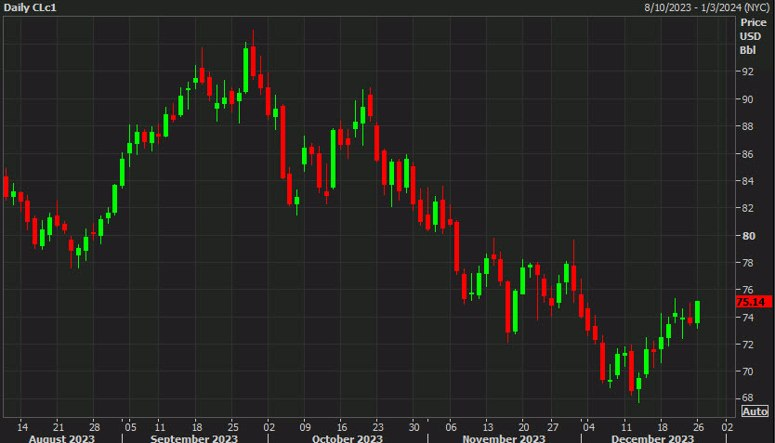Screen dimensions: 775x443
Task: Select the August 2023 month label
Action: click(x=62, y=438)
